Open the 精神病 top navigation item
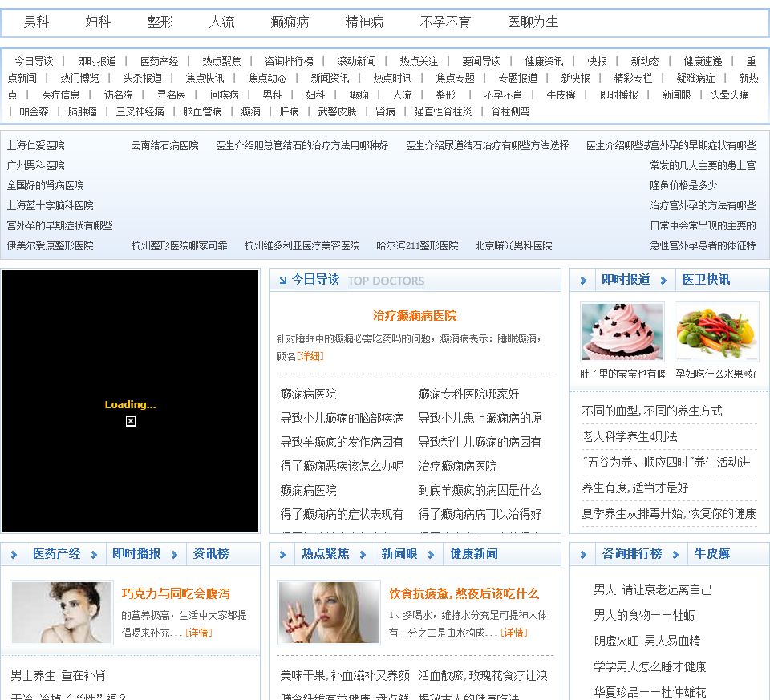This screenshot has height=700, width=770. click(x=364, y=22)
